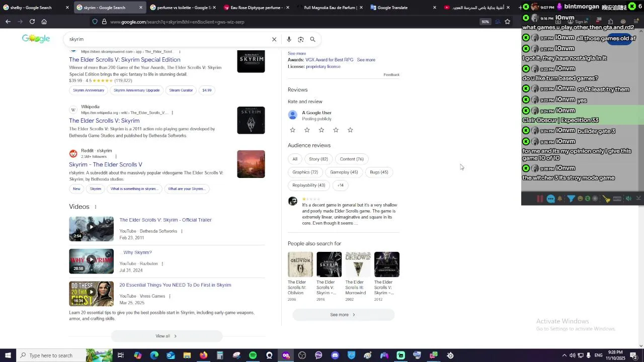
Task: Bookmark this page with the star icon
Action: 507,22
